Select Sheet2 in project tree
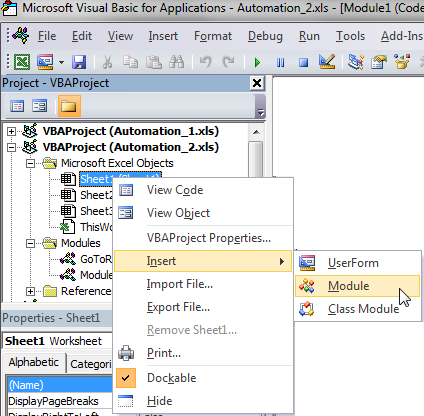This screenshot has height=416, width=424. click(96, 195)
